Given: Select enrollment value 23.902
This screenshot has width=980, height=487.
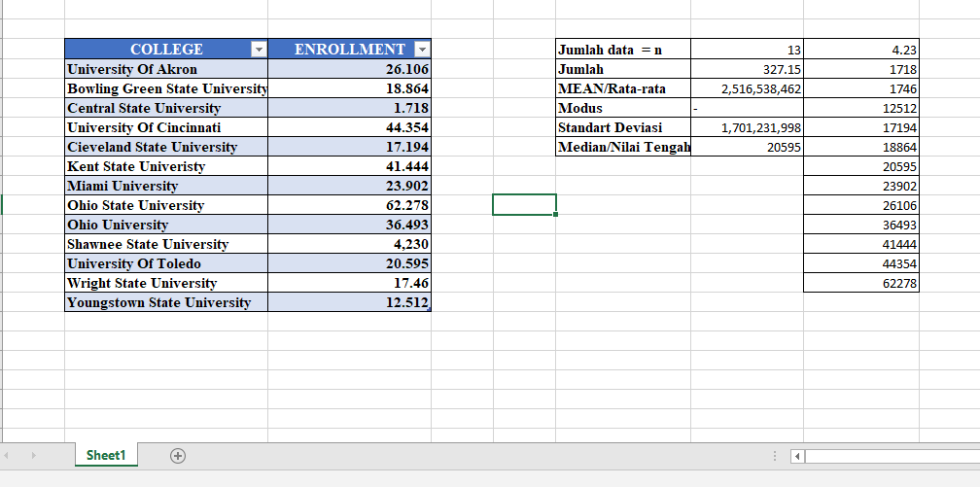Looking at the screenshot, I should [349, 185].
